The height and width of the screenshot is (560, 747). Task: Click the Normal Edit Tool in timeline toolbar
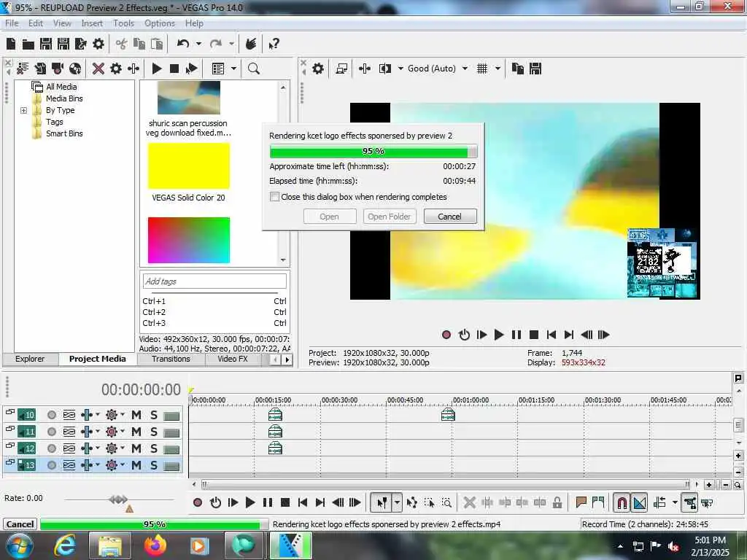coord(382,502)
